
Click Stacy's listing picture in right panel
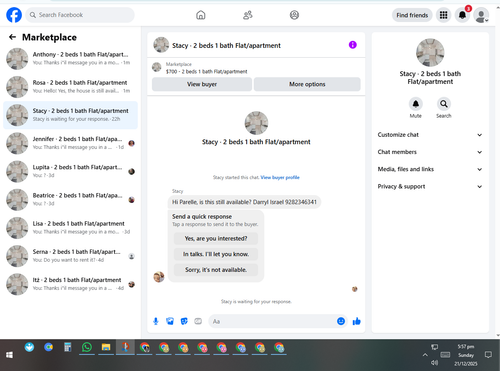click(x=430, y=53)
